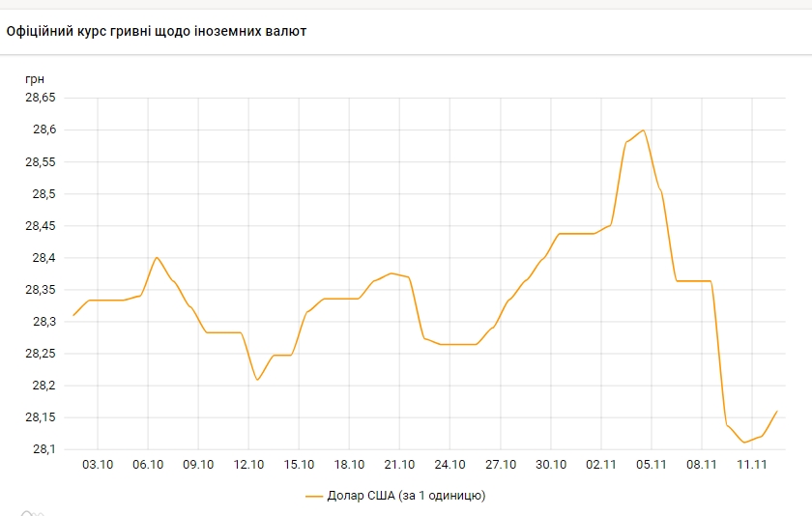Screen dimensions: 812x516
Task: Click the line's starting point at left
Action: (x=73, y=315)
